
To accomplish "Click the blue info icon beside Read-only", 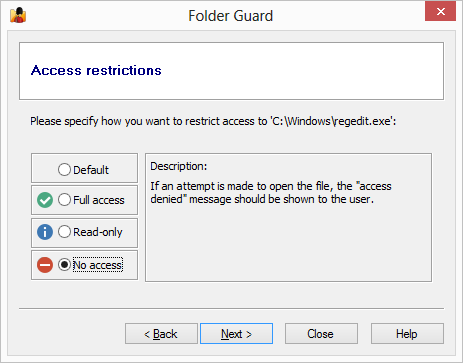I will [45, 232].
